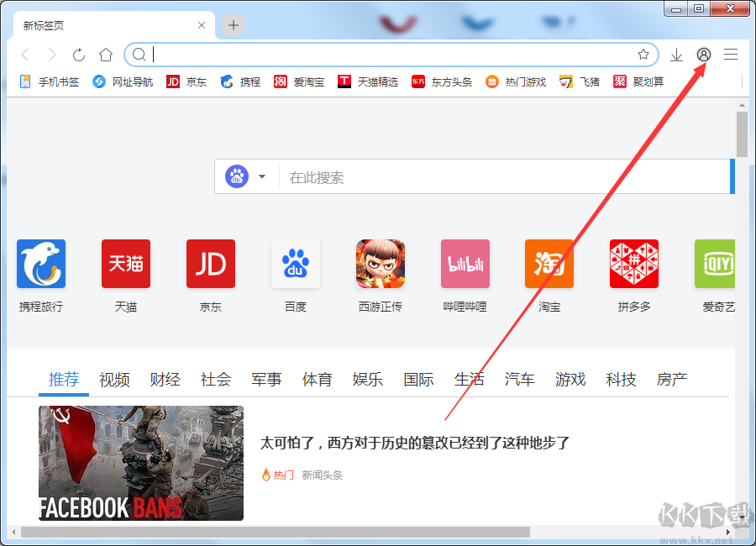Refresh the current page
The height and width of the screenshot is (546, 756).
point(78,54)
